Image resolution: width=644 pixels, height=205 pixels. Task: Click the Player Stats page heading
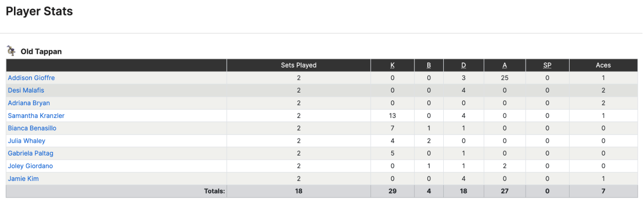(x=39, y=11)
